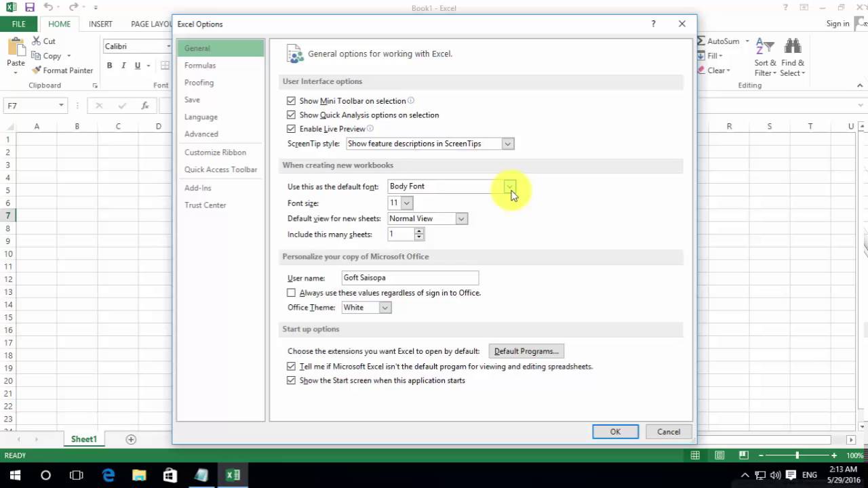Click the Sign in link
The width and height of the screenshot is (868, 488).
click(837, 24)
